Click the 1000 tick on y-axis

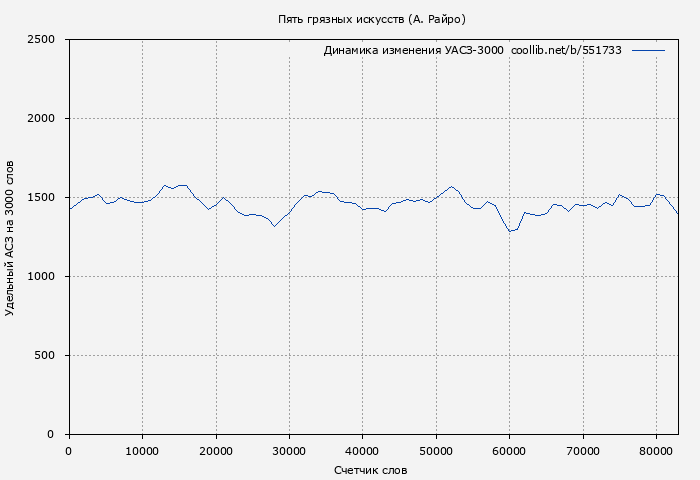tap(47, 277)
